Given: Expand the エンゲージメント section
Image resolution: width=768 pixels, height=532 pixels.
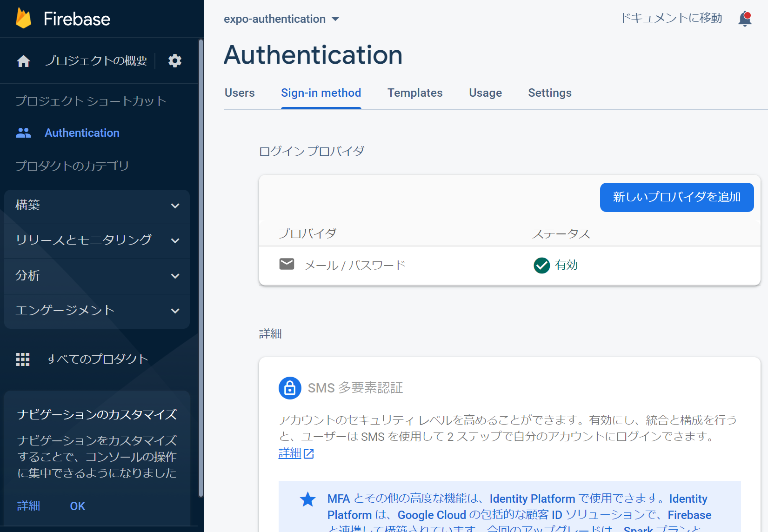Looking at the screenshot, I should [96, 311].
